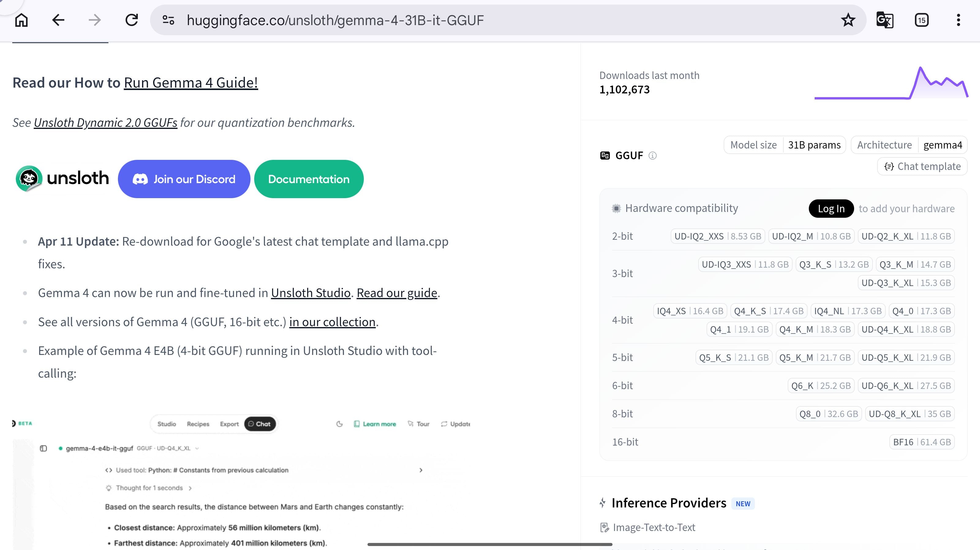Open the Run Gemma 4 Guide link
Screen dimensions: 980x550
191,83
